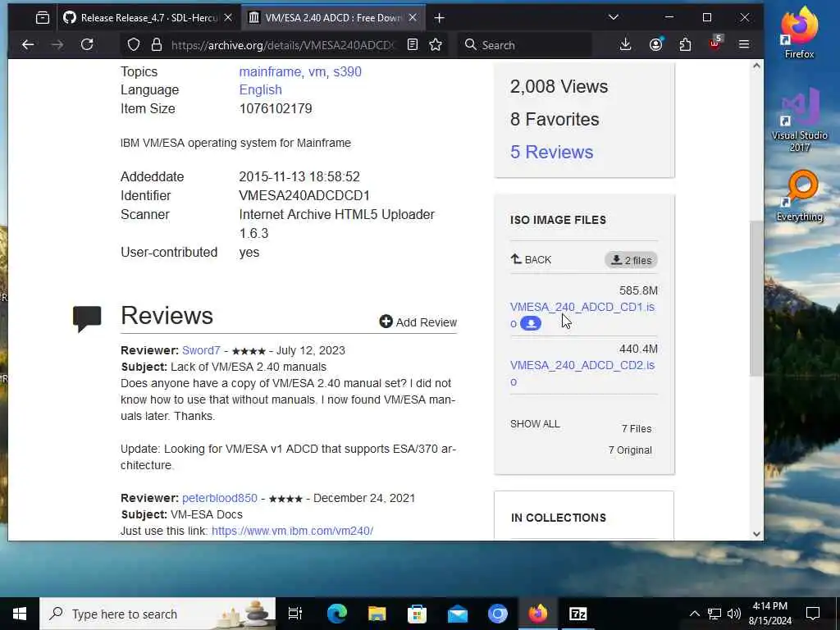Image resolution: width=840 pixels, height=630 pixels.
Task: Show hidden system tray icons chevron
Action: pos(694,614)
